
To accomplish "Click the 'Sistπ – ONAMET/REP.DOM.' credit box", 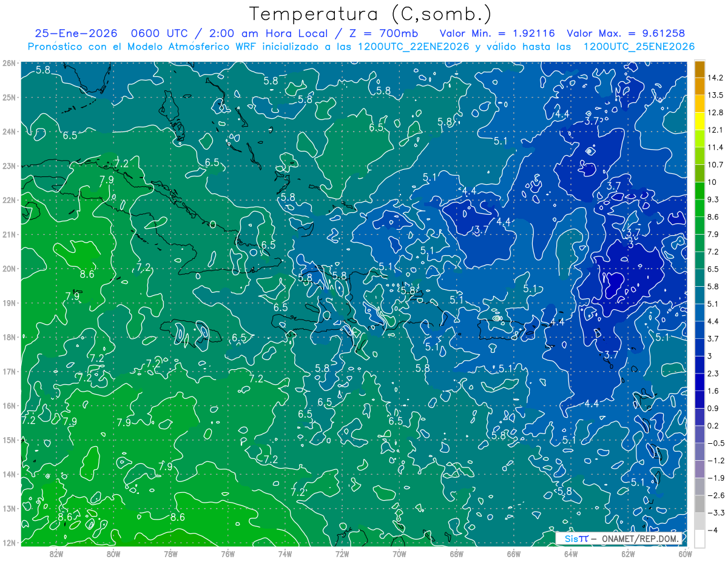I will tap(620, 538).
